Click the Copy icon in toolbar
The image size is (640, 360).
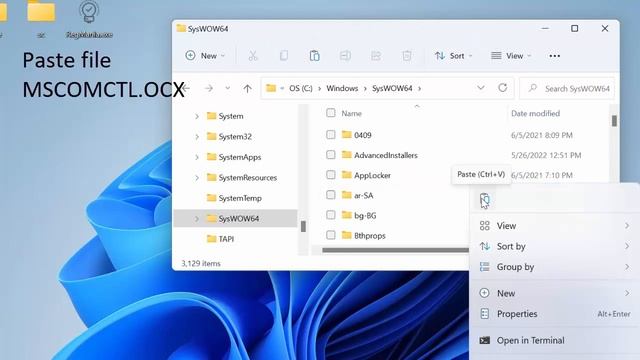tap(284, 56)
